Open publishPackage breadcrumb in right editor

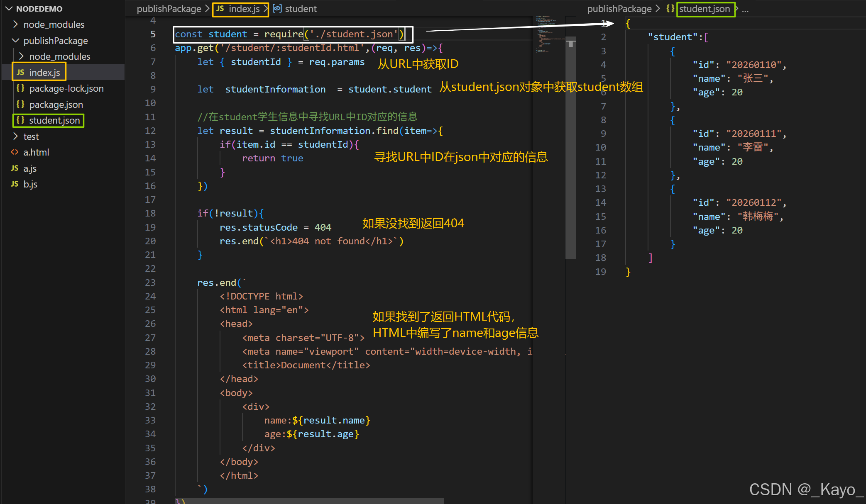pos(619,9)
